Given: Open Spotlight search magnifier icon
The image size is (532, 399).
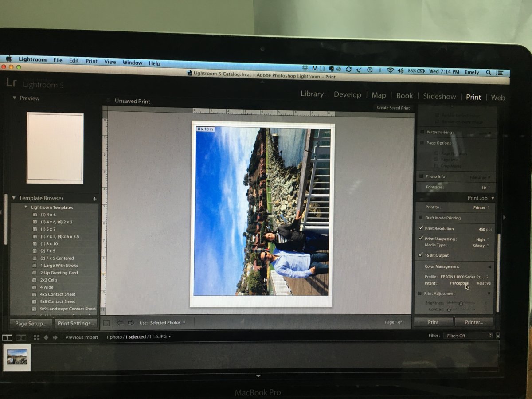Looking at the screenshot, I should point(489,72).
